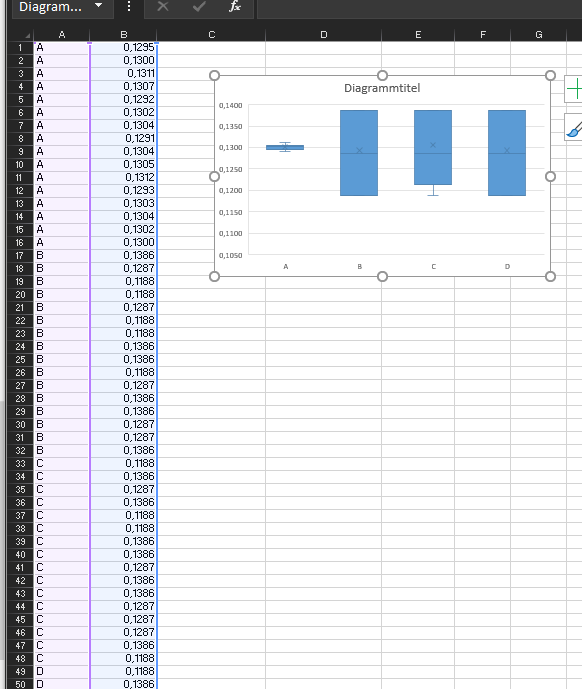Select row 33 header

(x=20, y=464)
